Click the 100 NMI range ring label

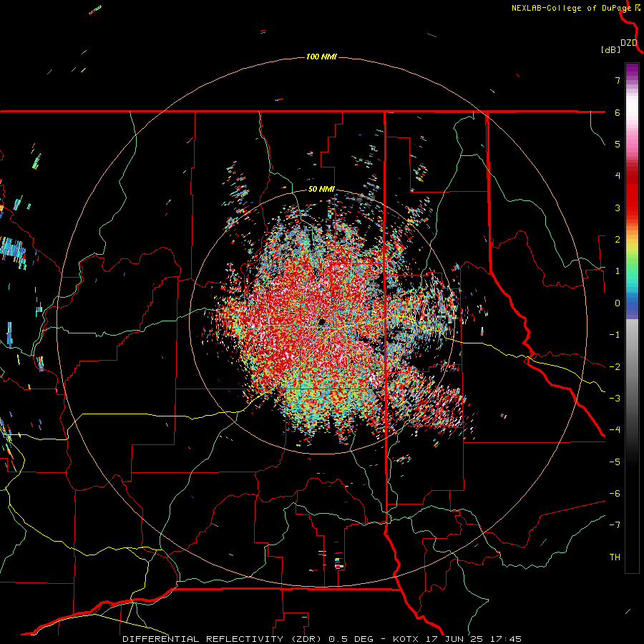pos(321,57)
